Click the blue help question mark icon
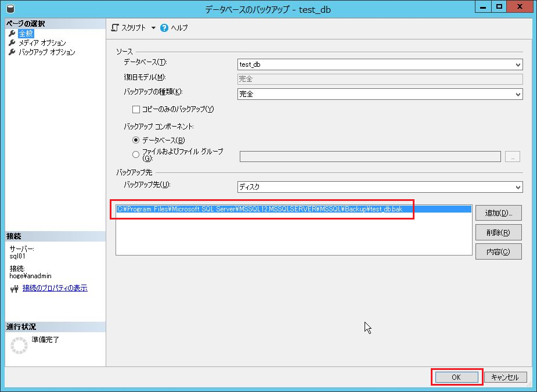537x392 pixels. pos(164,28)
